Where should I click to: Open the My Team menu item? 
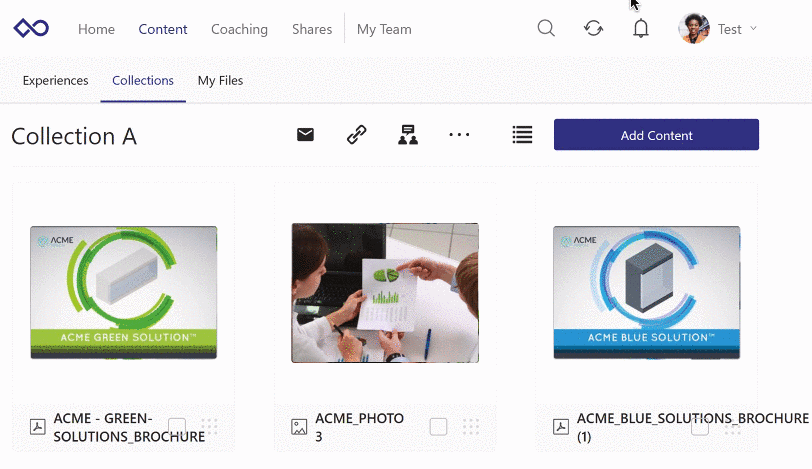click(x=384, y=30)
